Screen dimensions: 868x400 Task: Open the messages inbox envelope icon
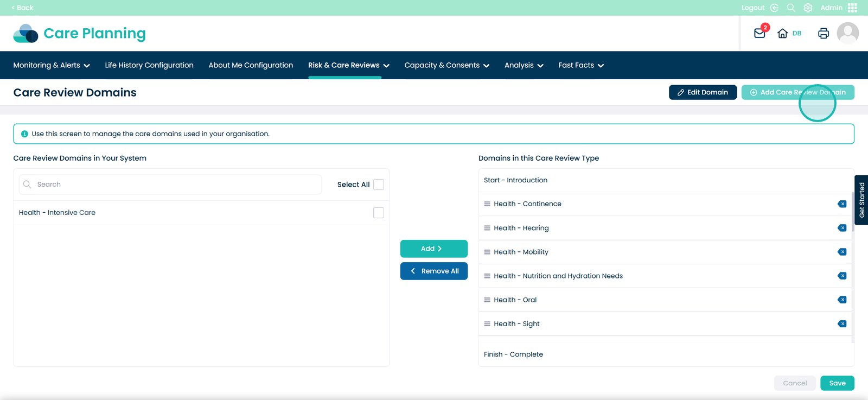pos(759,34)
